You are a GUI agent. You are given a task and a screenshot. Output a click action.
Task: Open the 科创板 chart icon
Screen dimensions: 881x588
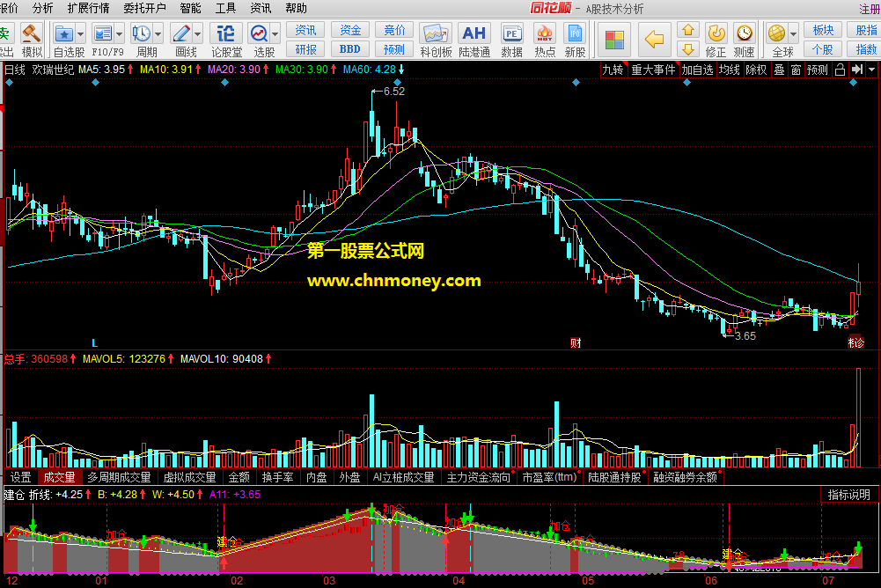click(436, 33)
